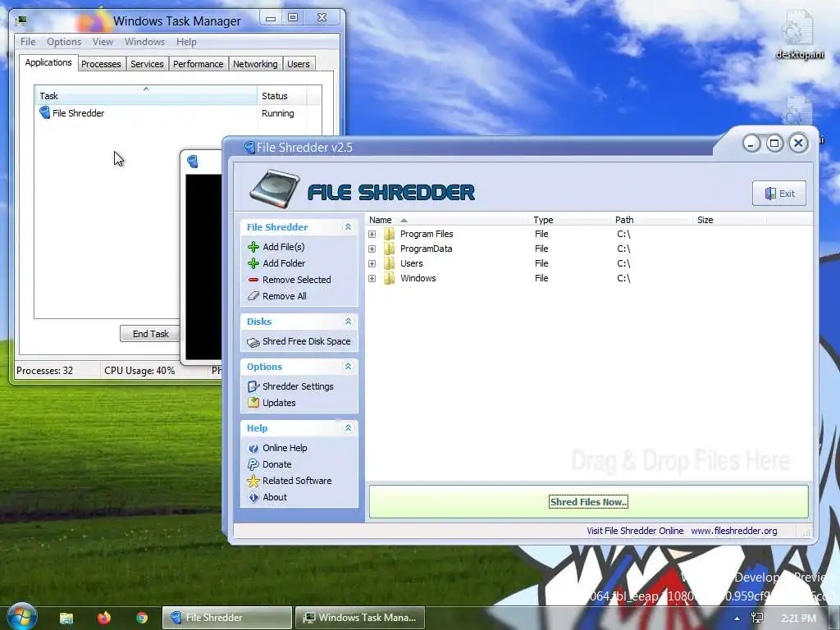Expand the Windows tree node

click(x=372, y=279)
